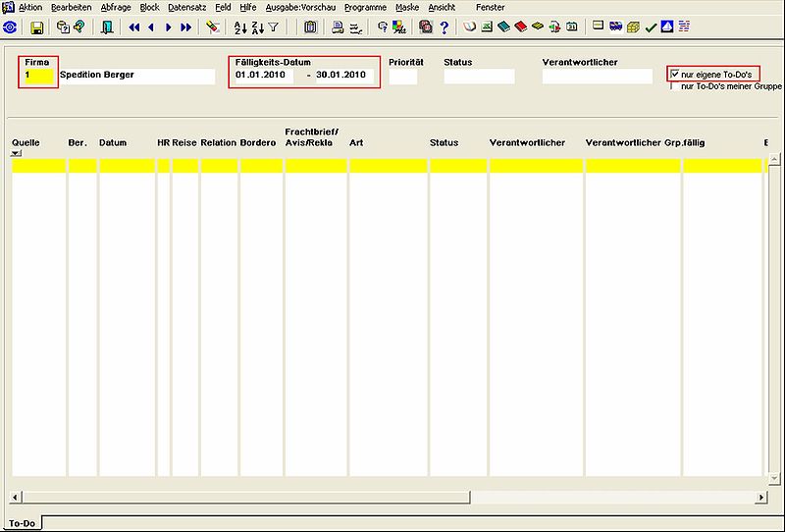Image resolution: width=785 pixels, height=532 pixels.
Task: Open the Abfrage menu
Action: click(x=116, y=8)
